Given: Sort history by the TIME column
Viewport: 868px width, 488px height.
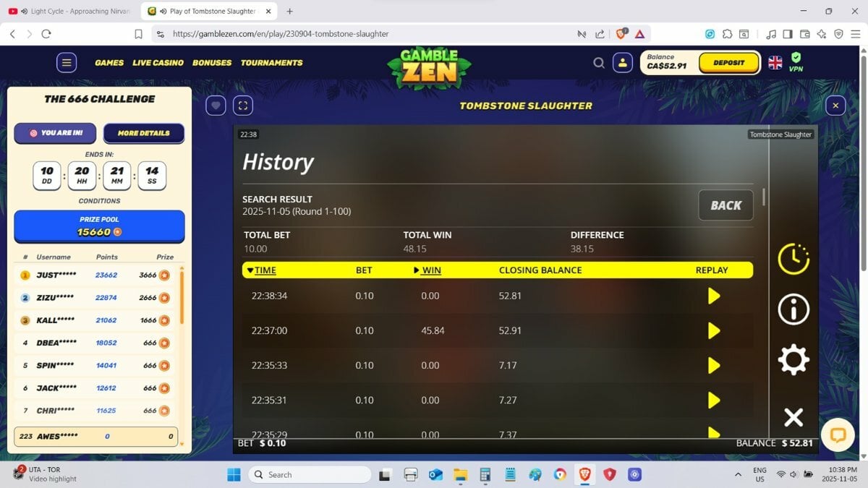Looking at the screenshot, I should coord(261,270).
